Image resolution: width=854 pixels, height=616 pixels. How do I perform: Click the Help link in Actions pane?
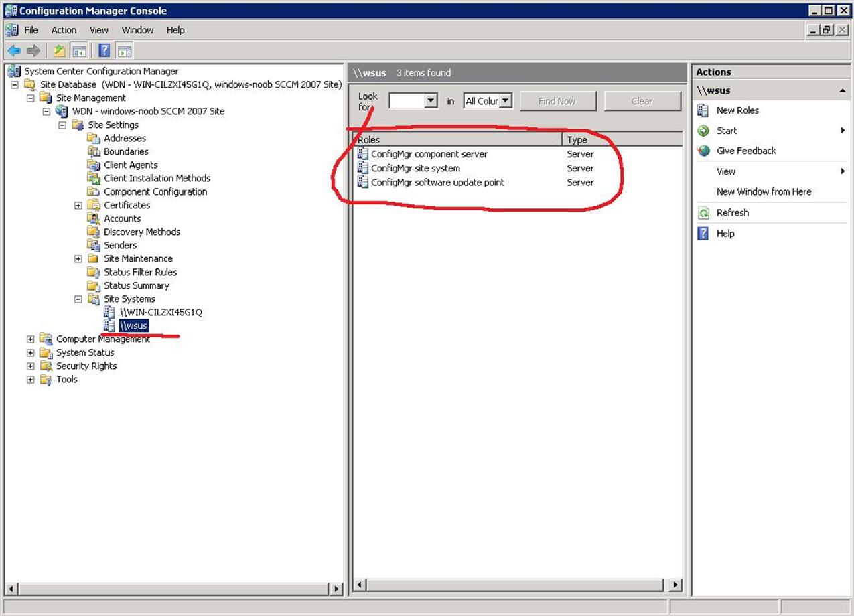725,234
